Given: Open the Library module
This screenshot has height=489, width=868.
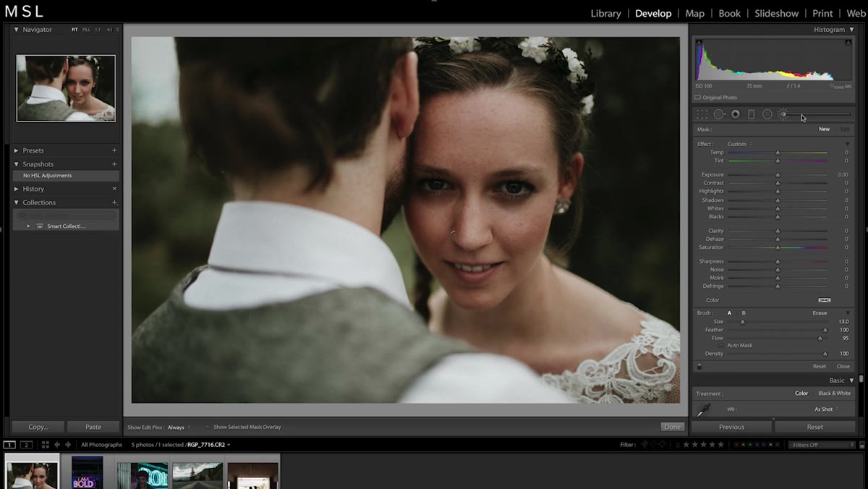Looking at the screenshot, I should pos(605,13).
